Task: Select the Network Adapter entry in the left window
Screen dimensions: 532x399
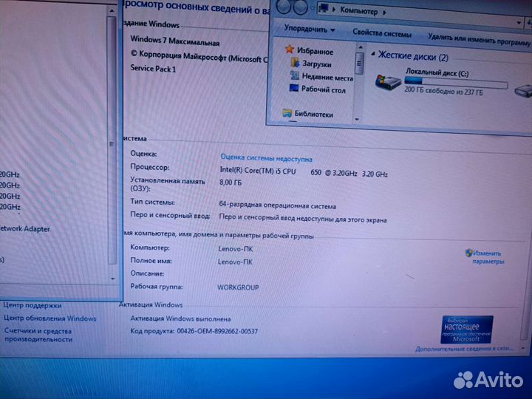Action: [x=25, y=228]
